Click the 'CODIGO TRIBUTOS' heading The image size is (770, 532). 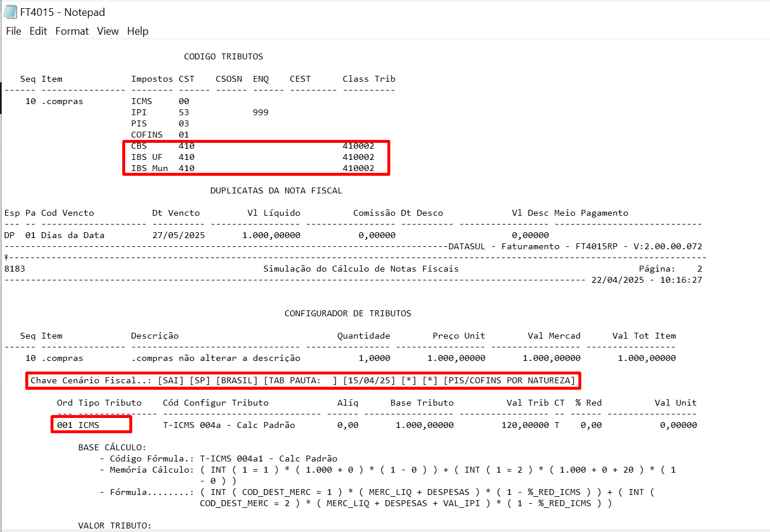coord(223,56)
